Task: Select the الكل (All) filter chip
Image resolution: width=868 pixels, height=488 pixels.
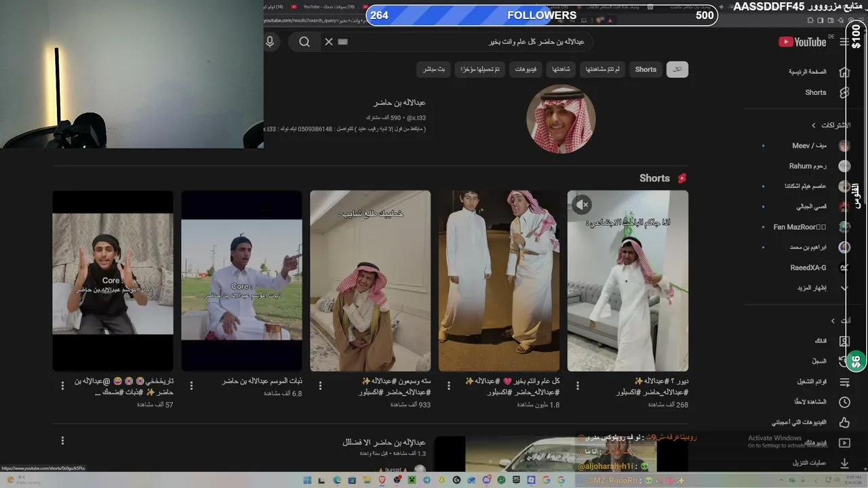Action: click(677, 69)
